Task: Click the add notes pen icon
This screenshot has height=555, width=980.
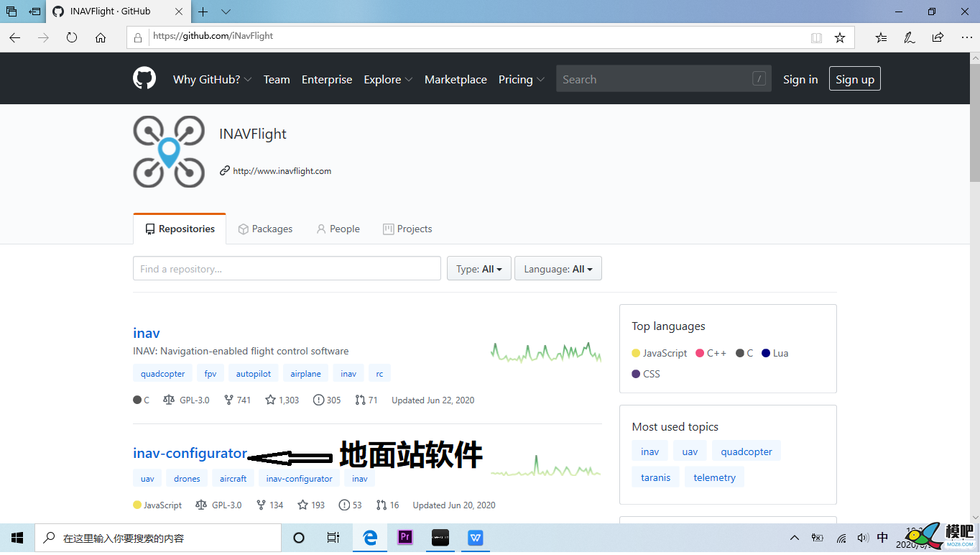Action: (910, 37)
